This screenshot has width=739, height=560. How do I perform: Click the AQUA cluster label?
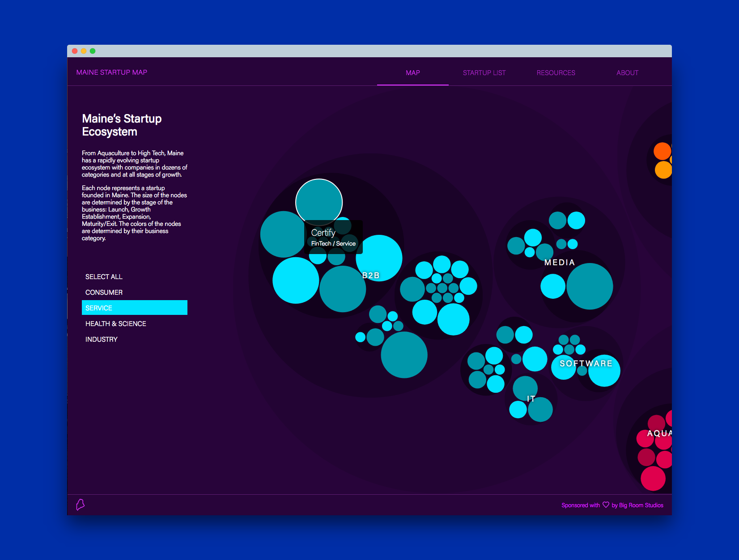[659, 433]
